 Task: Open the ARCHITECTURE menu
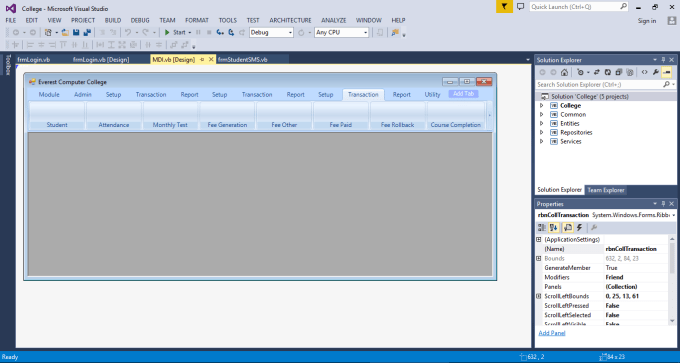click(290, 20)
